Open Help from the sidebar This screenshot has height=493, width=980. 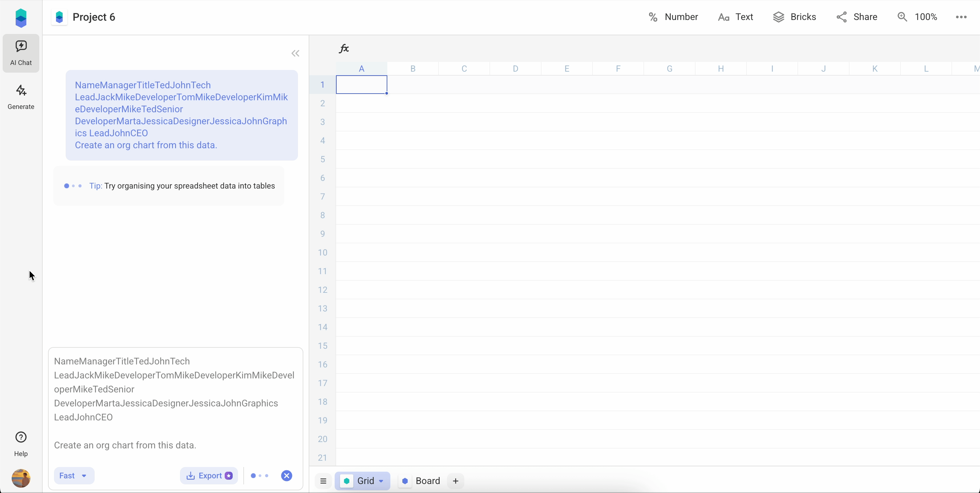coord(21,444)
